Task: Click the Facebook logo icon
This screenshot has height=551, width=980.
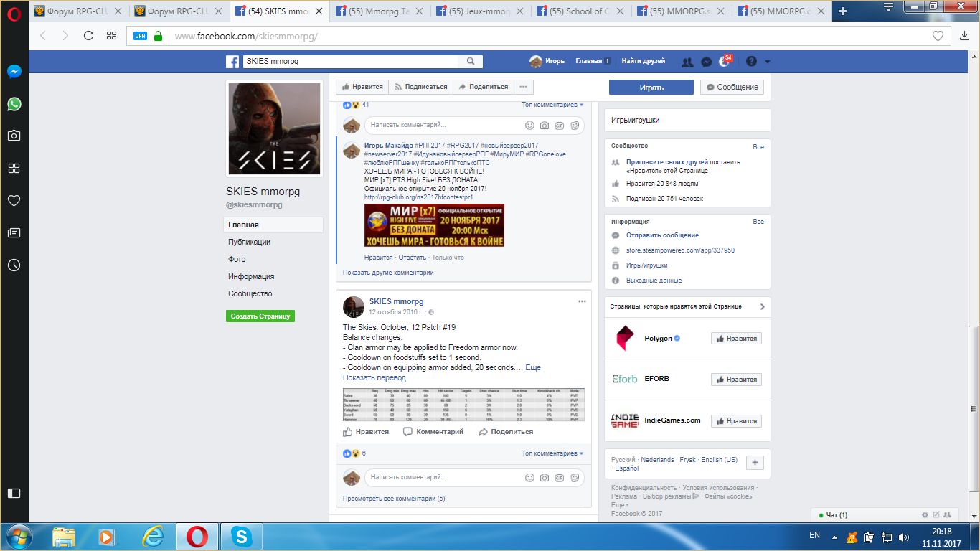Action: tap(232, 62)
